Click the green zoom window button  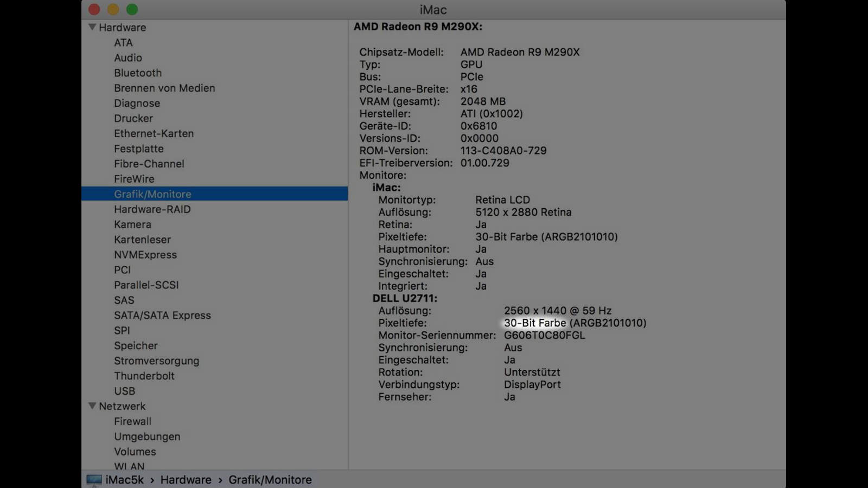pos(132,9)
